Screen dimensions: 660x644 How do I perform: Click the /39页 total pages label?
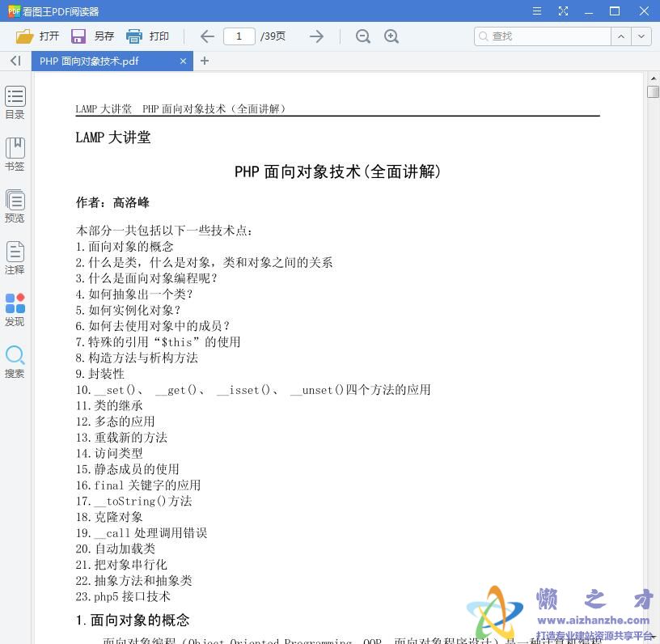pos(273,36)
